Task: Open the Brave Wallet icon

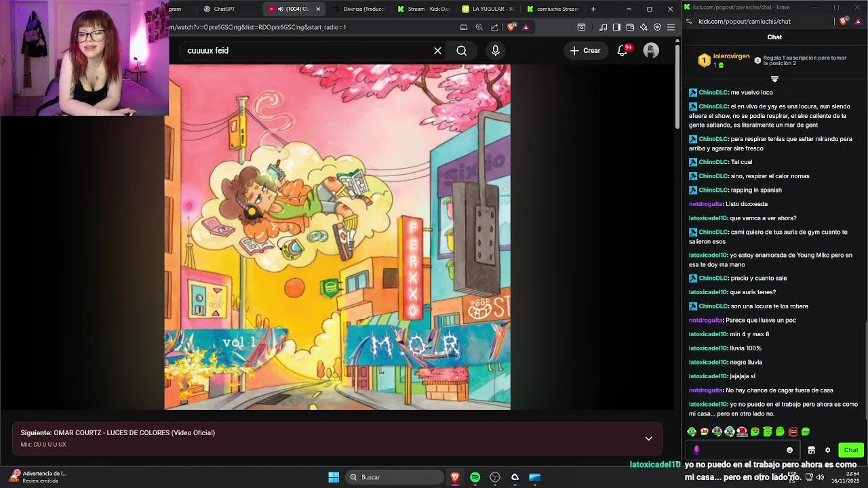Action: click(630, 27)
